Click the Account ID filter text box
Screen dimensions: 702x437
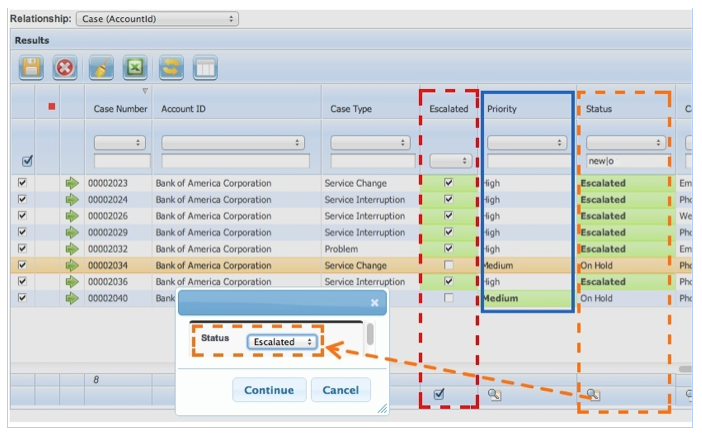click(x=235, y=161)
